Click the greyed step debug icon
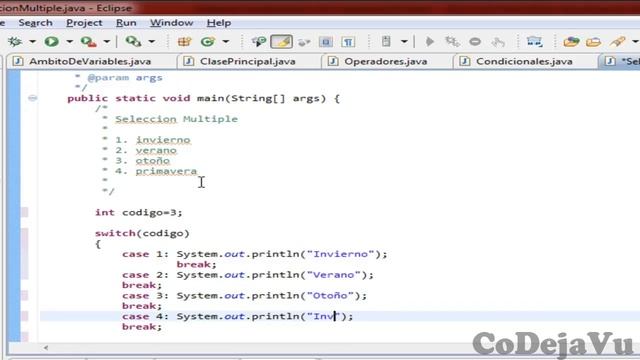This screenshot has width=640, height=360. 452,41
